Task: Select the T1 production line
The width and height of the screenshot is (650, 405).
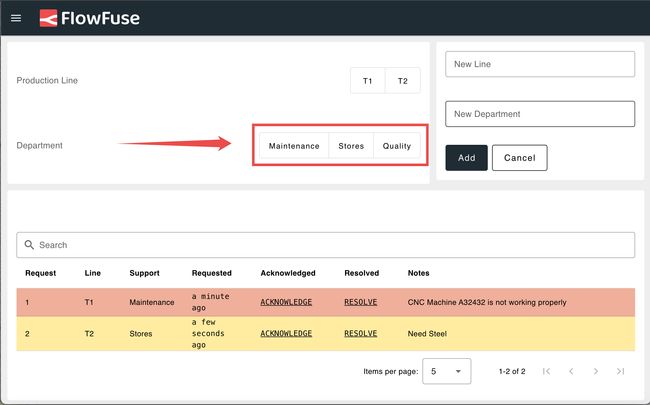Action: pyautogui.click(x=367, y=81)
